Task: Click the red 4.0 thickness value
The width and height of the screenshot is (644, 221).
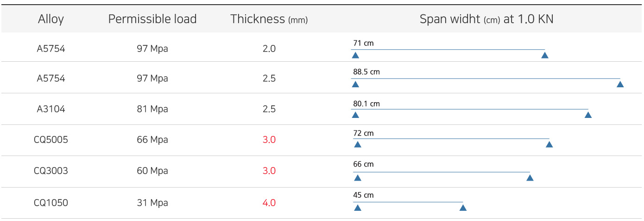Action: [269, 203]
